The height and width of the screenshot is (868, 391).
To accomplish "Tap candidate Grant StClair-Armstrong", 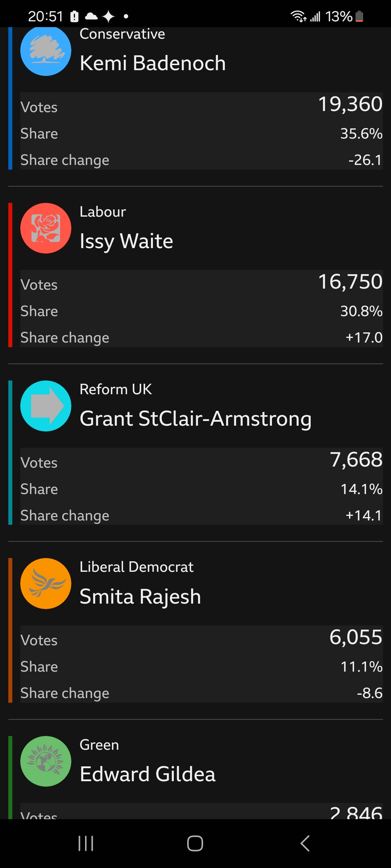I will [x=195, y=419].
